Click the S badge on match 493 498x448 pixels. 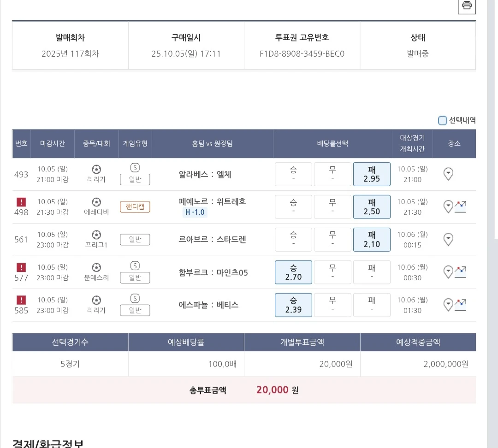[135, 168]
